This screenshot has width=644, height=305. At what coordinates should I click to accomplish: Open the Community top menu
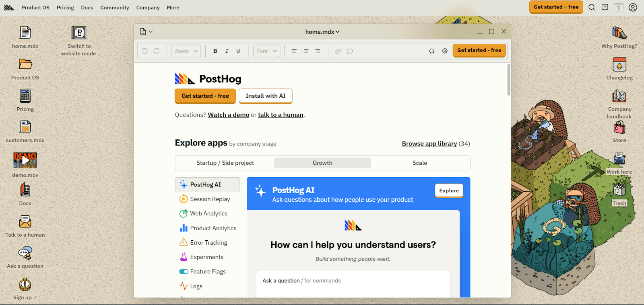tap(115, 7)
